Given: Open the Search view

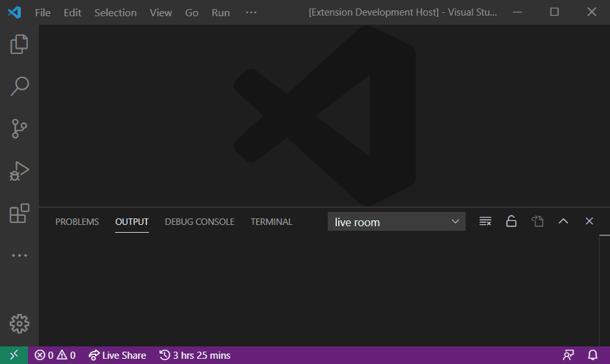Looking at the screenshot, I should pyautogui.click(x=19, y=86).
